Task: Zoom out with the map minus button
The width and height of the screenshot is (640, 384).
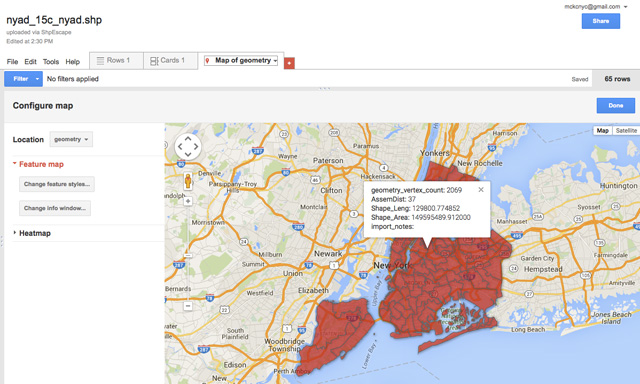Action: point(188,306)
